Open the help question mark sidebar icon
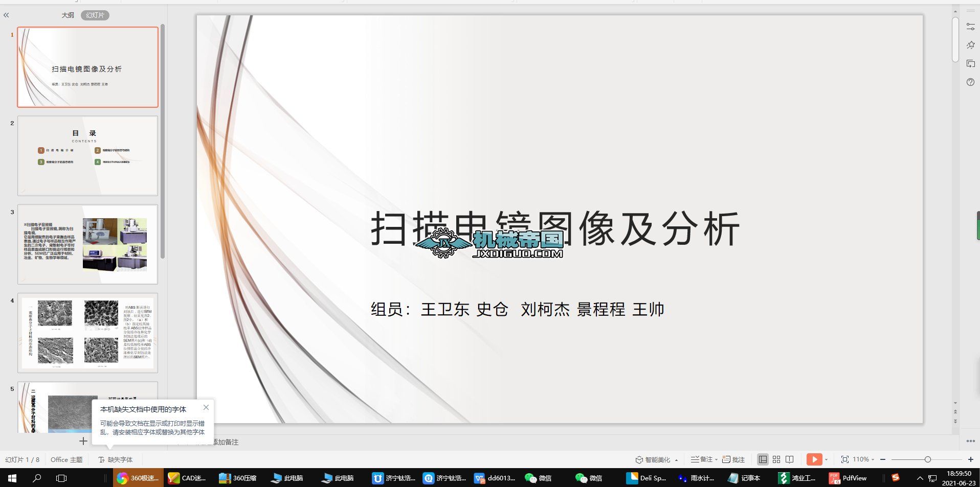The image size is (980, 487). 970,82
